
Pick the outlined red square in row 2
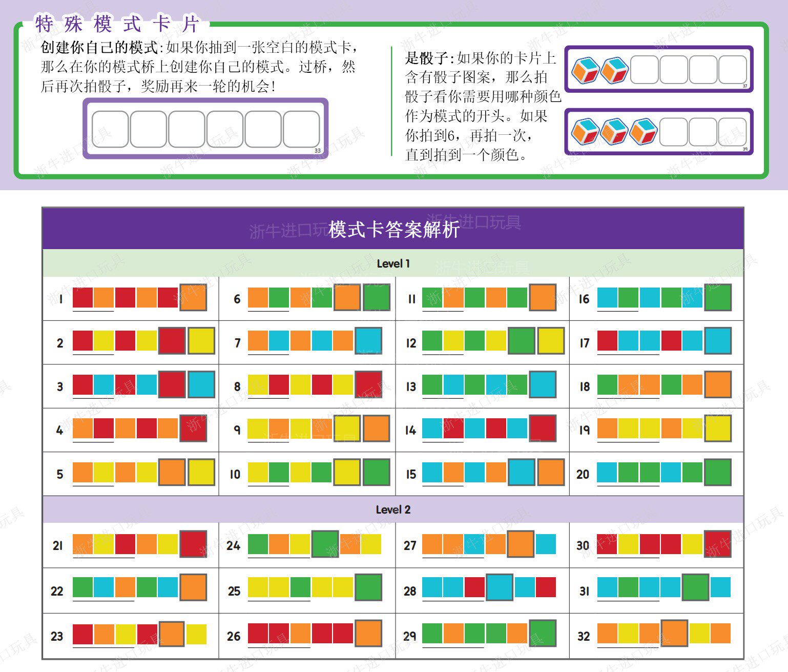(x=172, y=341)
